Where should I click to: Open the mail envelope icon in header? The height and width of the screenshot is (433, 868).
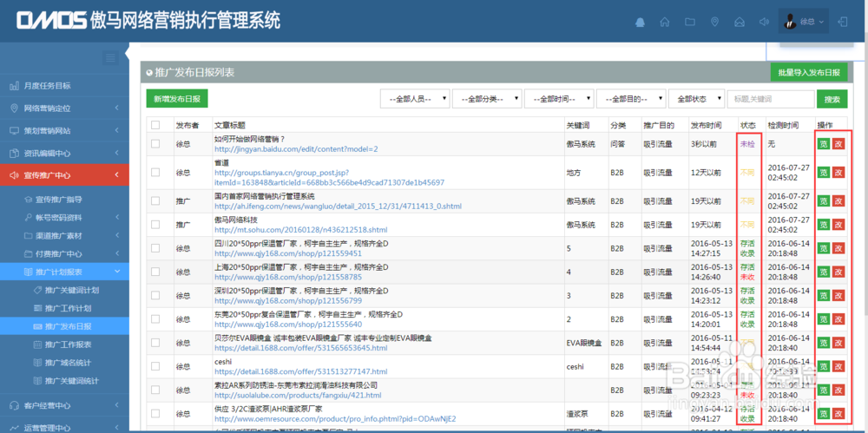tap(739, 23)
